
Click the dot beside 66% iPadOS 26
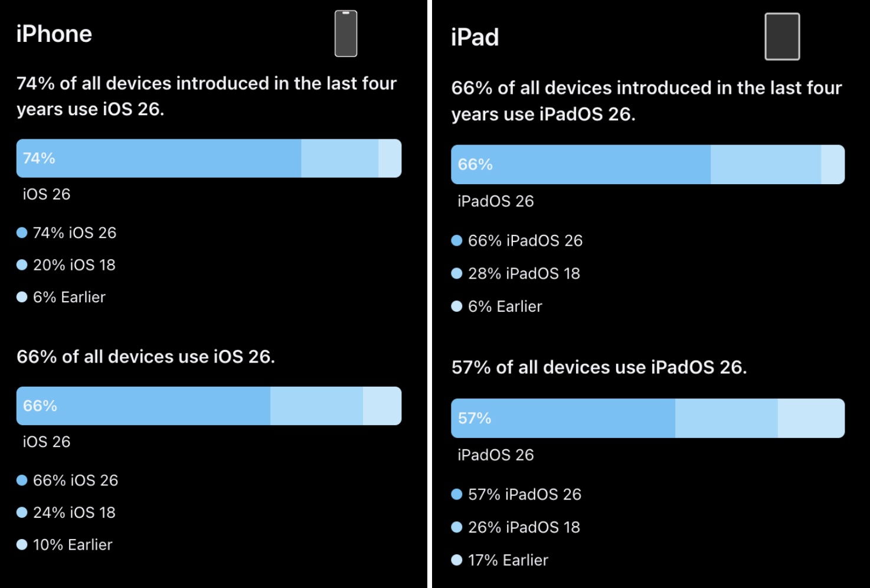click(x=456, y=240)
